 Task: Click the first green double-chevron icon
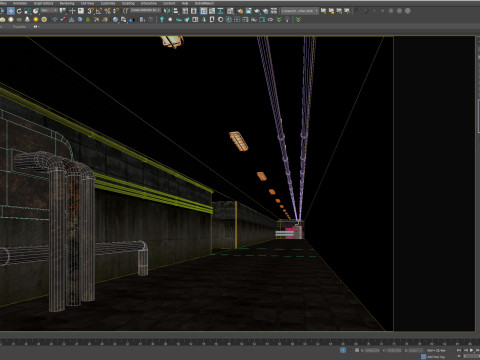[x=279, y=20]
